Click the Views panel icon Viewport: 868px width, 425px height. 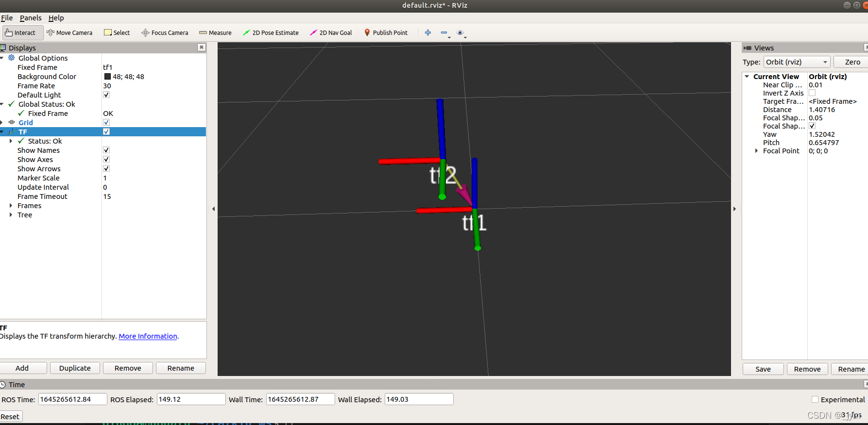point(748,48)
